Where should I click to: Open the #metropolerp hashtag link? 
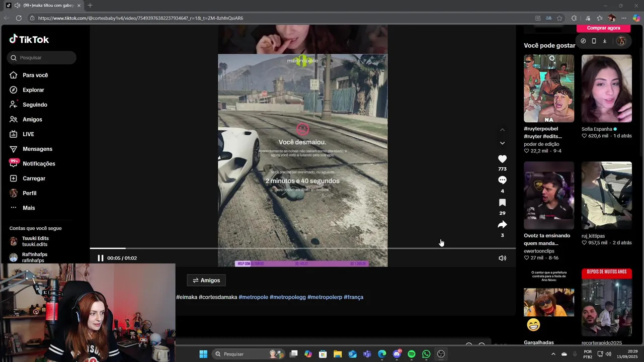point(325,297)
